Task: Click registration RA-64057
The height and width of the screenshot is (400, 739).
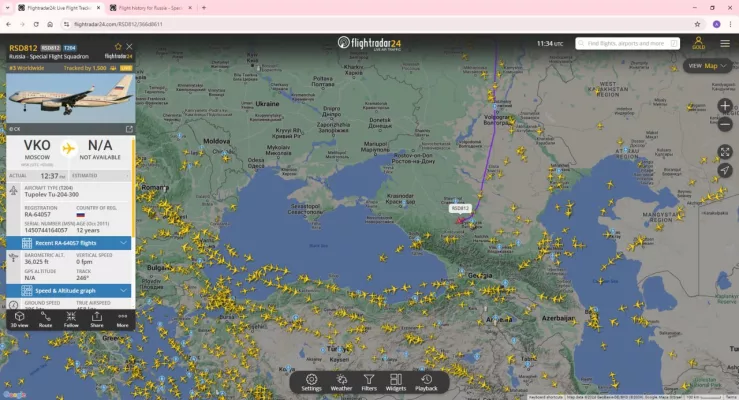Action: [x=37, y=214]
